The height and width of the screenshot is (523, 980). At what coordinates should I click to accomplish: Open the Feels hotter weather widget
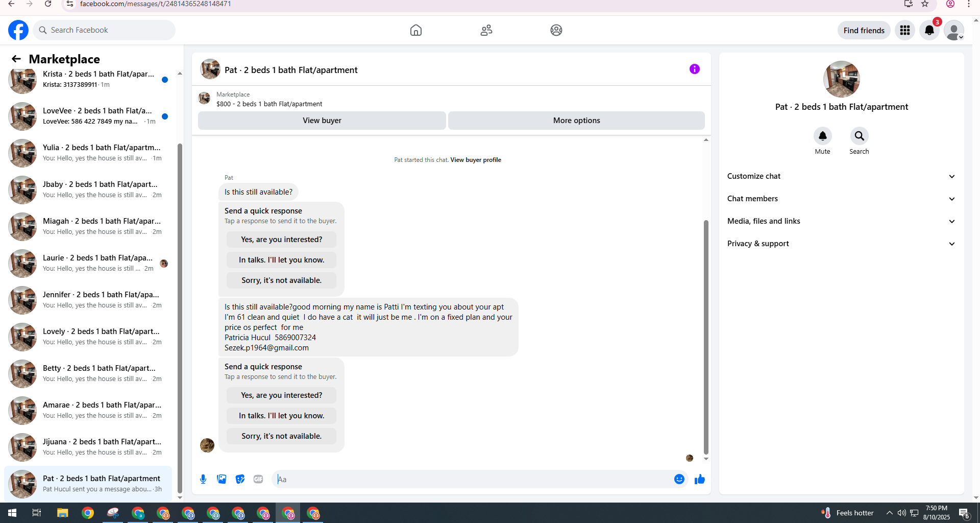click(847, 513)
